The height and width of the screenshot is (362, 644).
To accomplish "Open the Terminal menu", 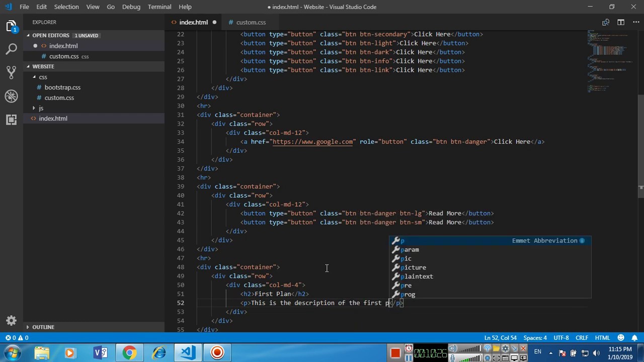I will click(x=159, y=7).
